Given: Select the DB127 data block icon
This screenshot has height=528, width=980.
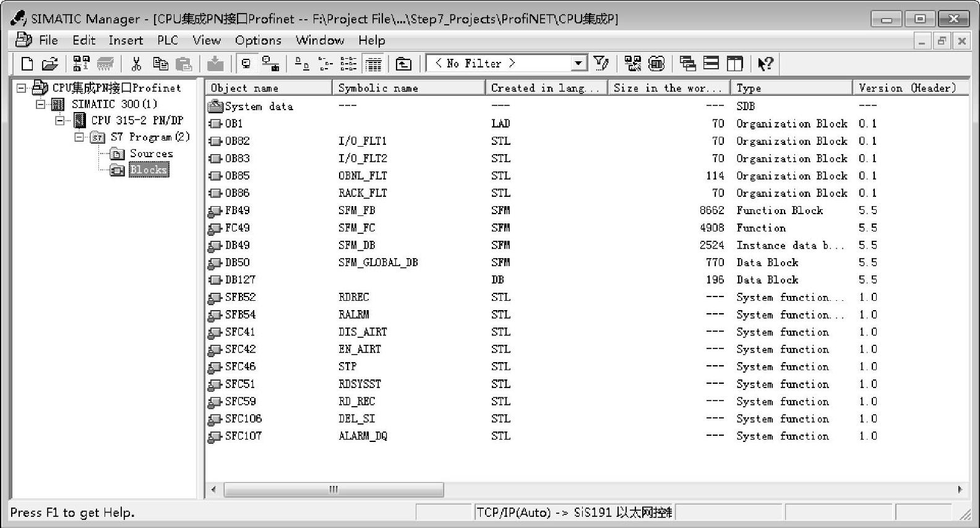Looking at the screenshot, I should [215, 280].
